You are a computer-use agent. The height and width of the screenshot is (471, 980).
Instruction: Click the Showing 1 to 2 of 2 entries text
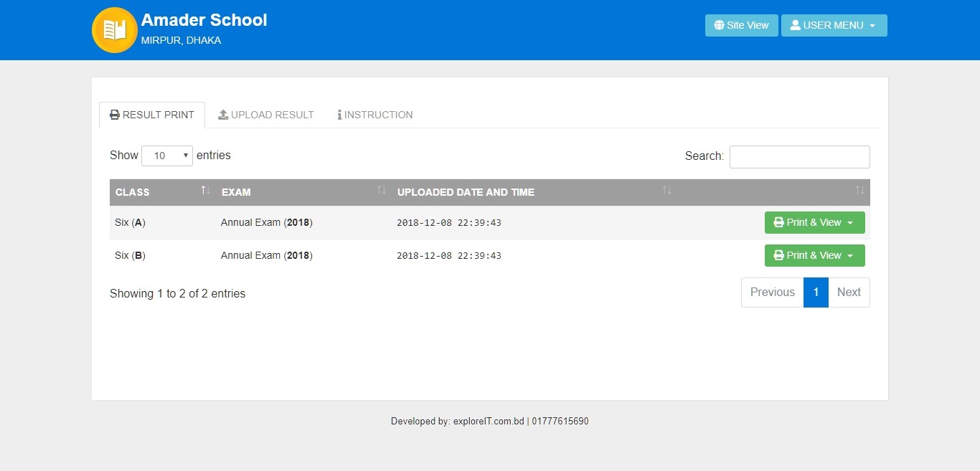[x=178, y=293]
